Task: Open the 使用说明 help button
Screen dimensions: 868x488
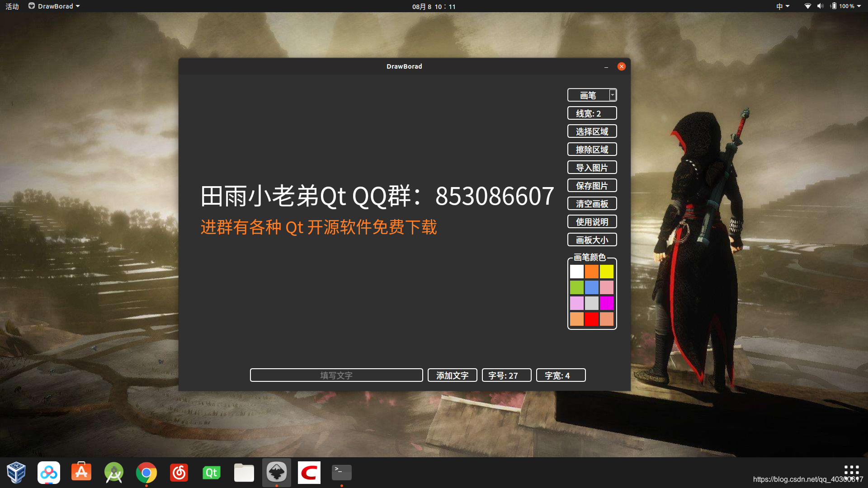Action: [x=592, y=221]
